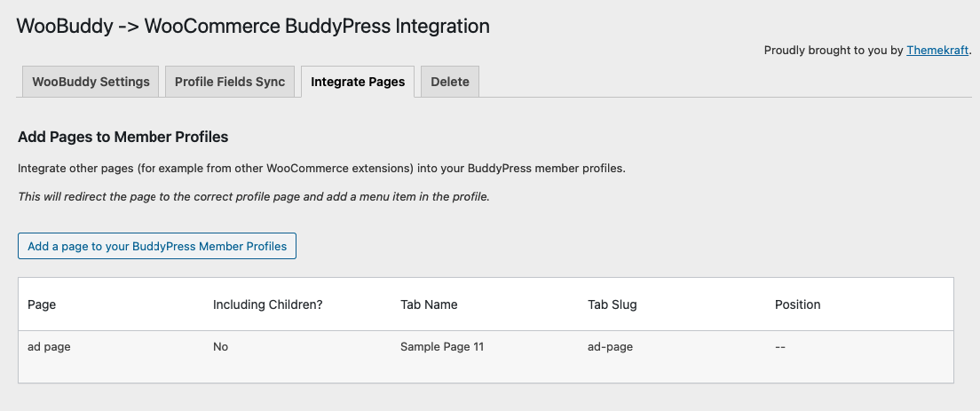Switch to Profile Fields Sync tab
This screenshot has height=411, width=980.
[x=230, y=82]
